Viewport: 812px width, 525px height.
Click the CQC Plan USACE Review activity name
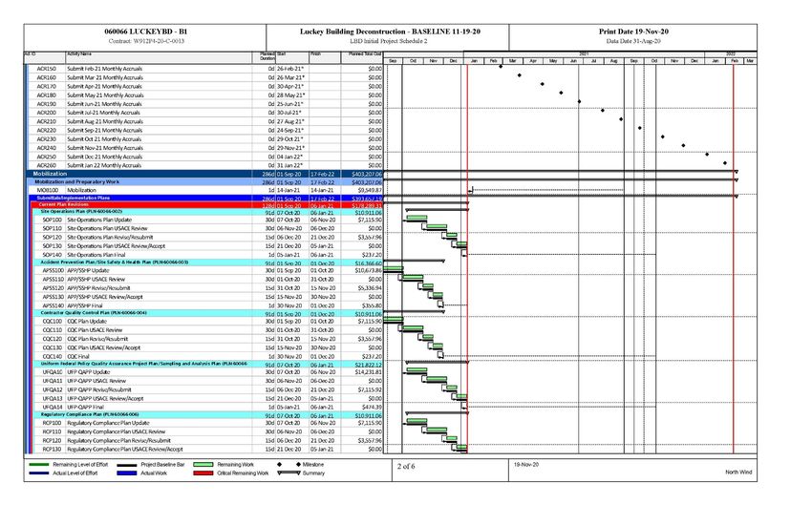95,330
